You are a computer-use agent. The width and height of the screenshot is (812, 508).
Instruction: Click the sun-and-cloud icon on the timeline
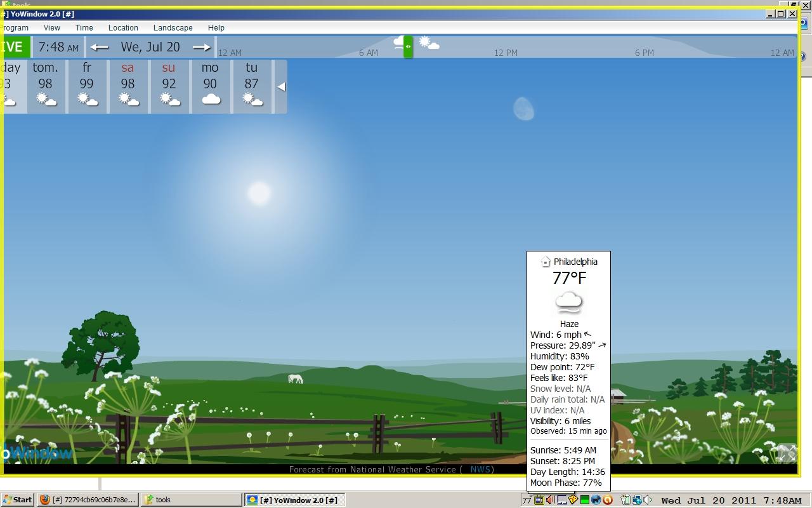[x=429, y=43]
